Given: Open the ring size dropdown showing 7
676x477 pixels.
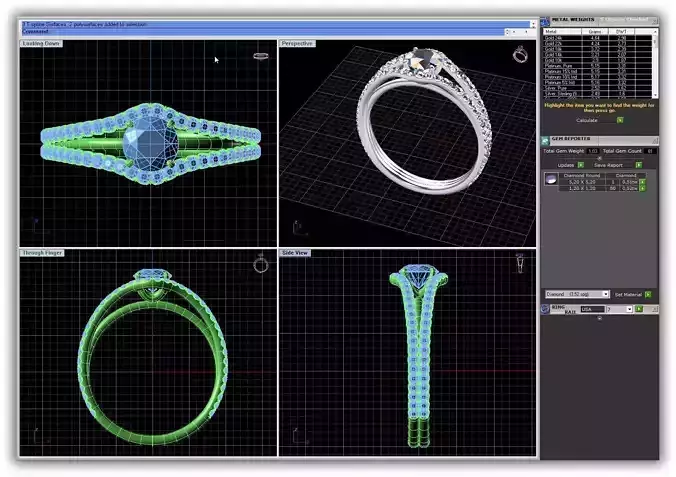Looking at the screenshot, I should point(629,309).
